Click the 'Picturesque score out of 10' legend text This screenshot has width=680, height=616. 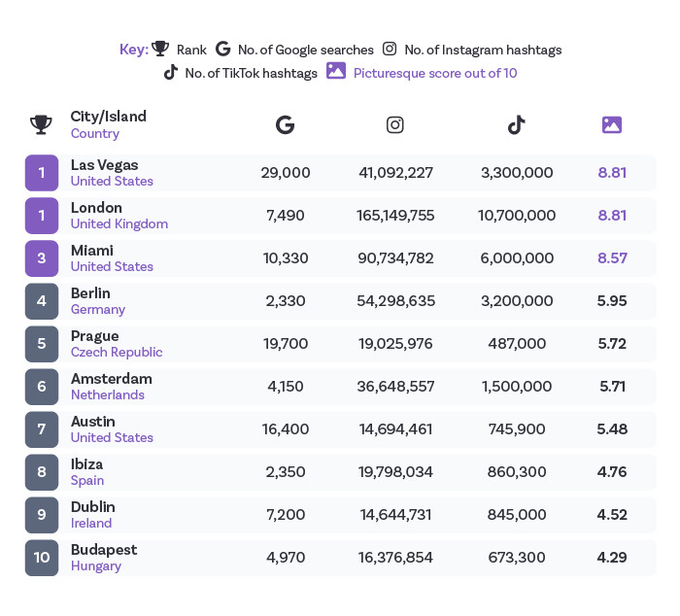tap(434, 73)
